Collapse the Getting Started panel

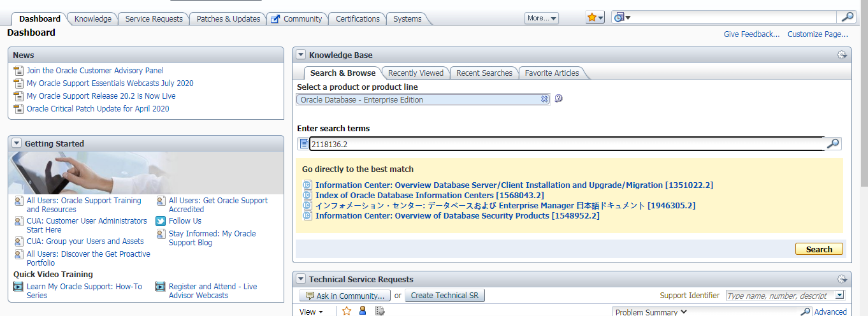pyautogui.click(x=17, y=143)
